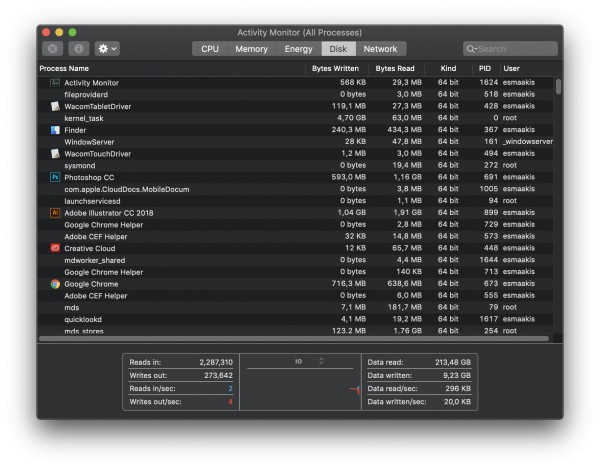Image resolution: width=600 pixels, height=468 pixels.
Task: Click the _windowserver user entry
Action: coord(528,142)
